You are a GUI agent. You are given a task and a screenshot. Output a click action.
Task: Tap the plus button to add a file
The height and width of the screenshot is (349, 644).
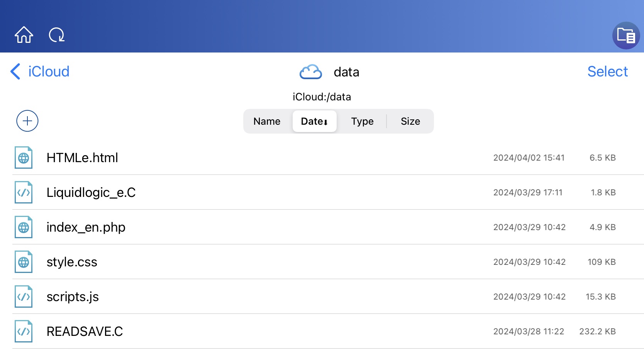click(27, 121)
